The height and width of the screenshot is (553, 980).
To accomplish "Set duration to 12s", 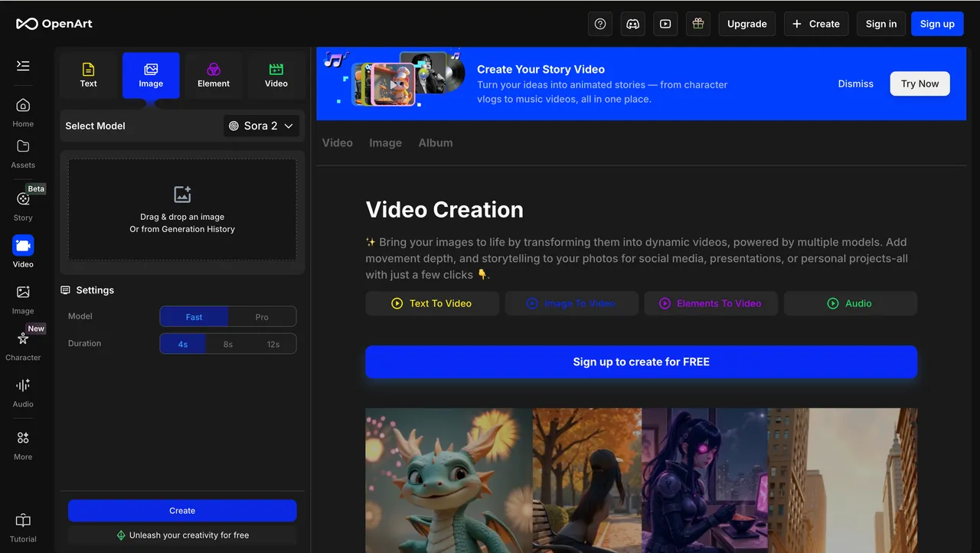I will pos(273,344).
